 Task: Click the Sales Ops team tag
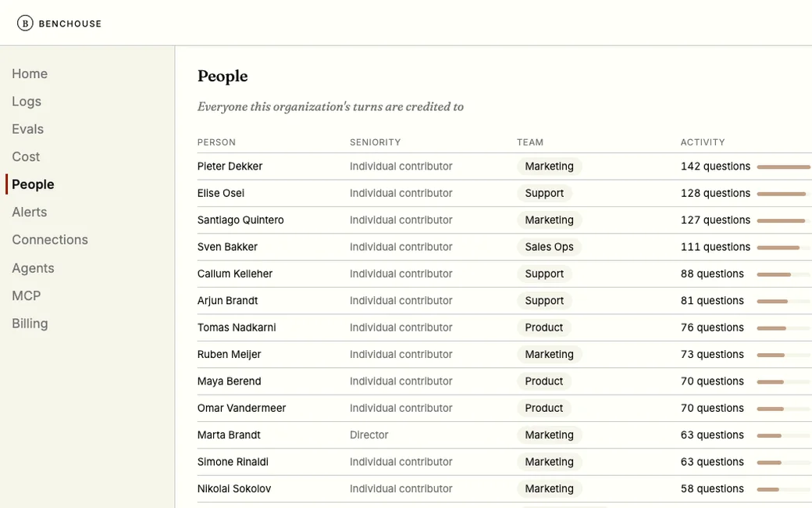550,247
